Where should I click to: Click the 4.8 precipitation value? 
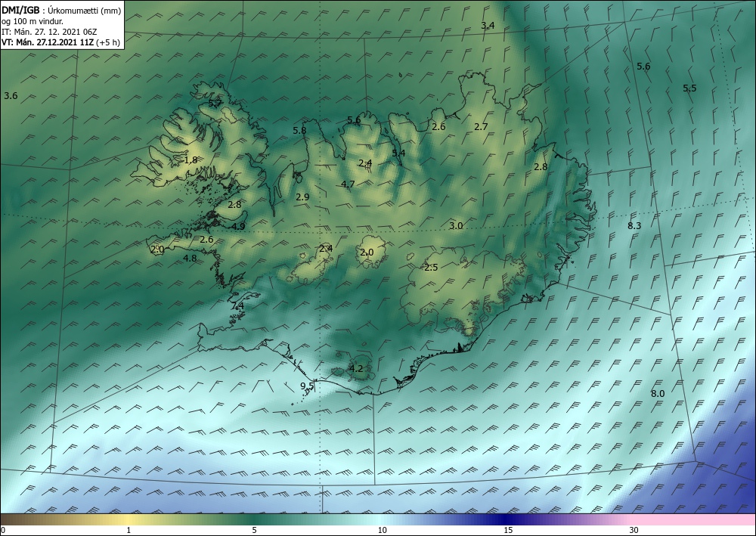point(190,259)
